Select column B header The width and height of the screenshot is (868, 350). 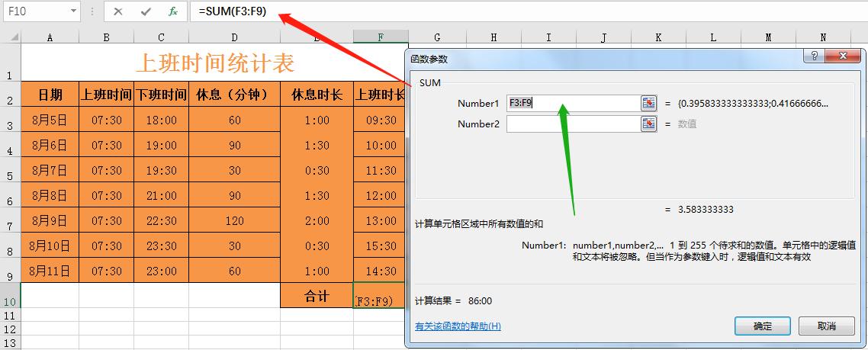pos(106,37)
